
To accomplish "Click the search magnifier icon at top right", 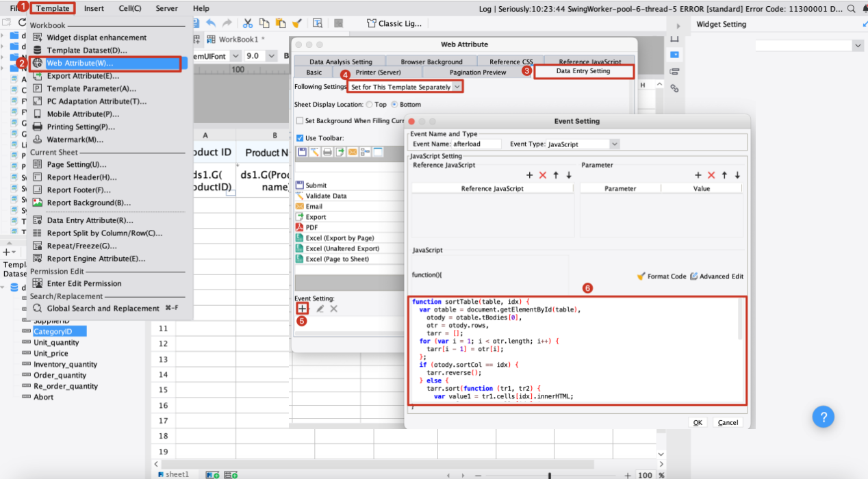I will pos(851,9).
